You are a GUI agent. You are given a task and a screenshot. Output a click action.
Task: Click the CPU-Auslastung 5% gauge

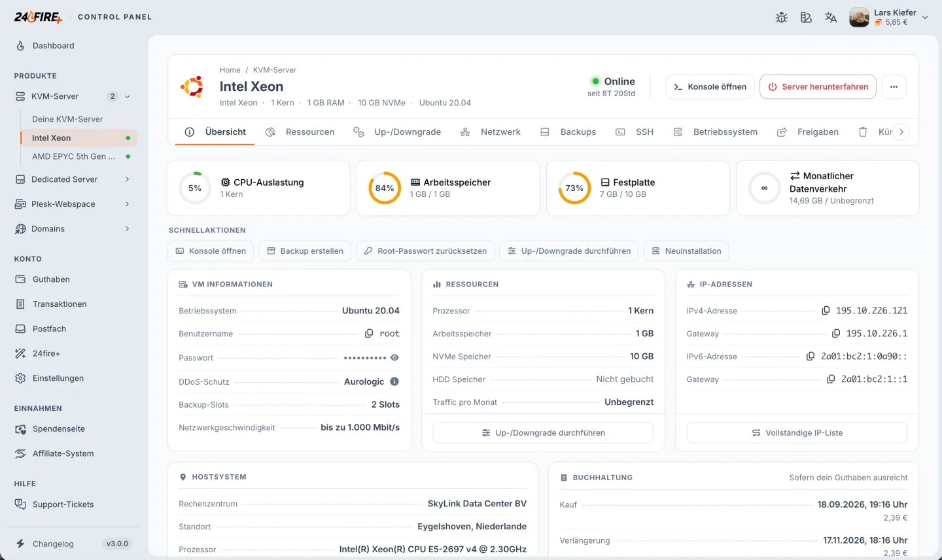[195, 188]
